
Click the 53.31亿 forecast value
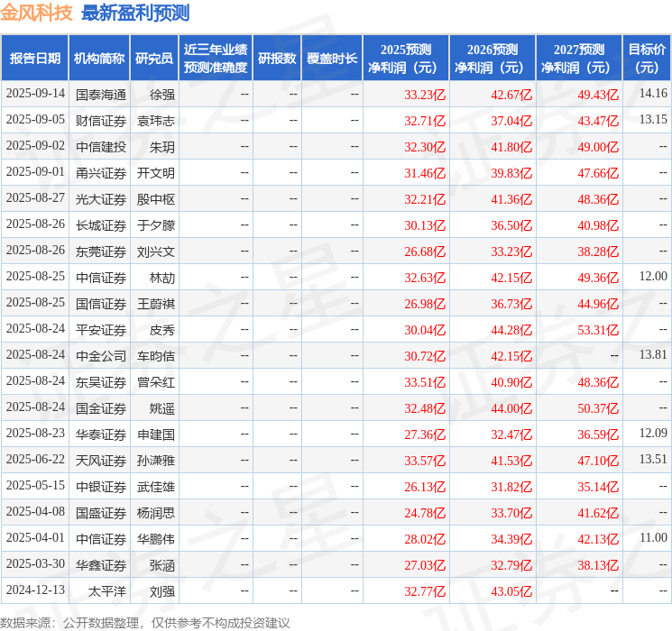tap(598, 330)
